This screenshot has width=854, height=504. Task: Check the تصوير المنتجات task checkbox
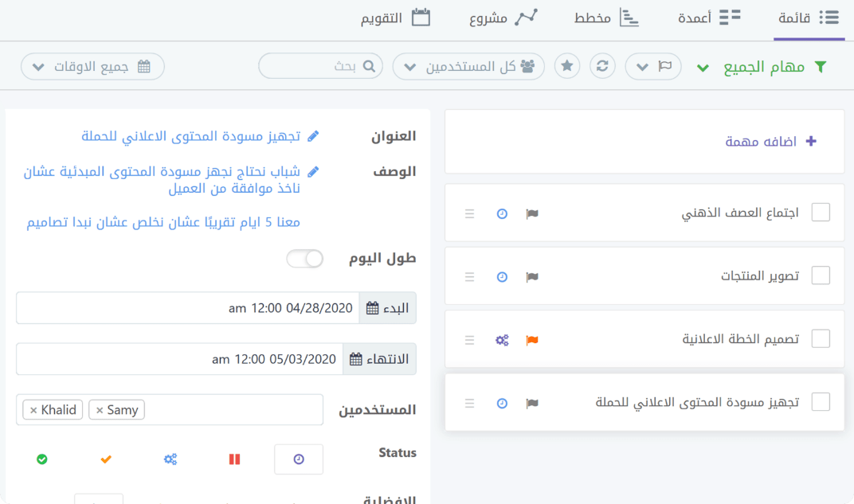tap(821, 275)
